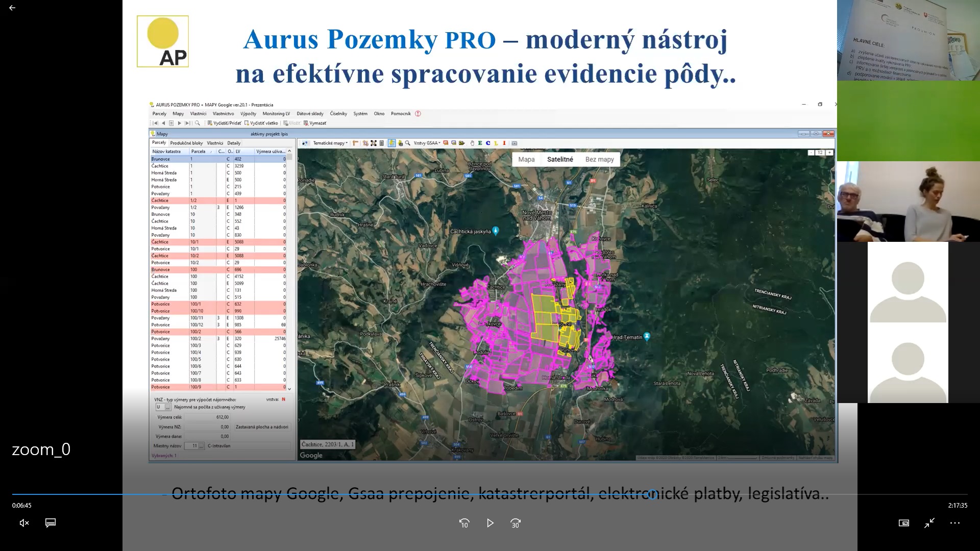Switch to mini view mode
980x551 pixels.
point(904,523)
